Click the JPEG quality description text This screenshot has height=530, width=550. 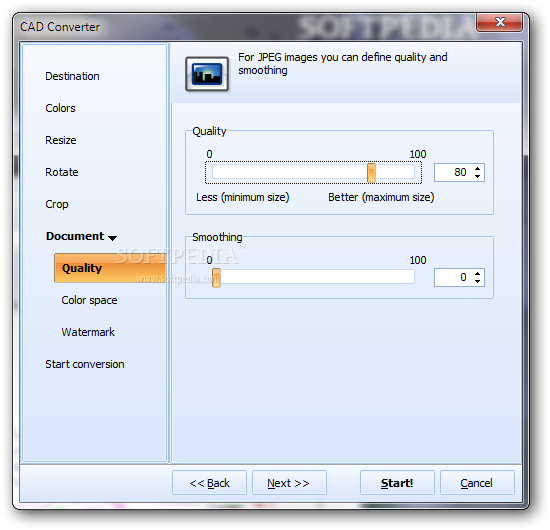(x=343, y=63)
